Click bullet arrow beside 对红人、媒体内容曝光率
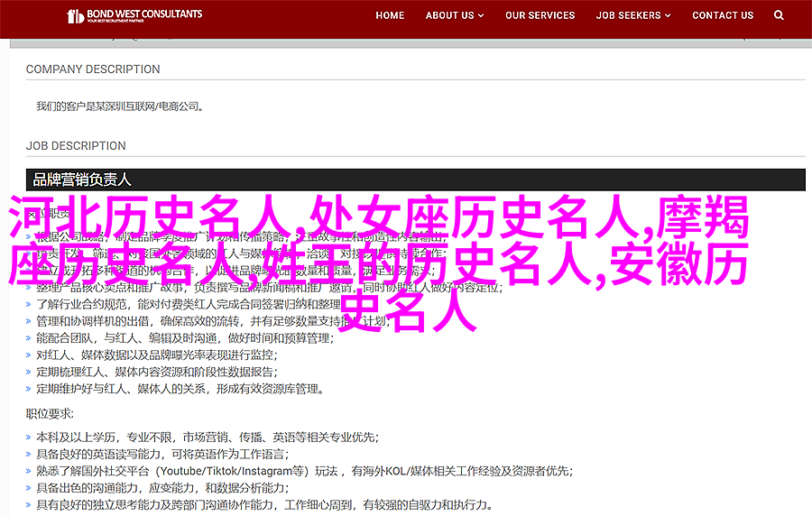812x516 pixels. [x=30, y=355]
